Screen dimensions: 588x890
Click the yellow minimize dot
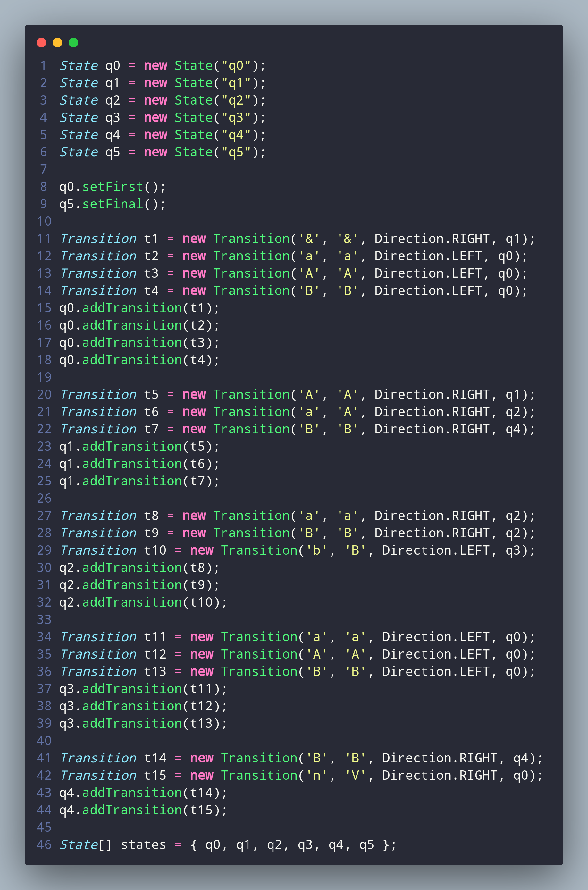57,43
